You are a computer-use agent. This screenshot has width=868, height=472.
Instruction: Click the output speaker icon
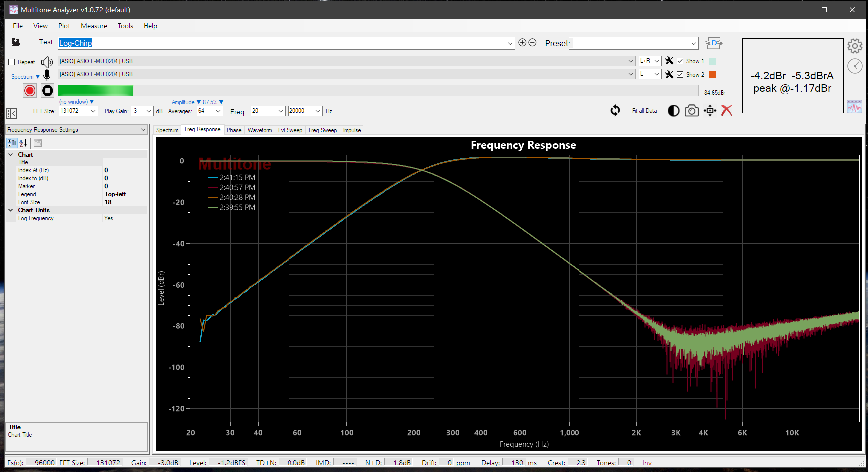pyautogui.click(x=47, y=62)
